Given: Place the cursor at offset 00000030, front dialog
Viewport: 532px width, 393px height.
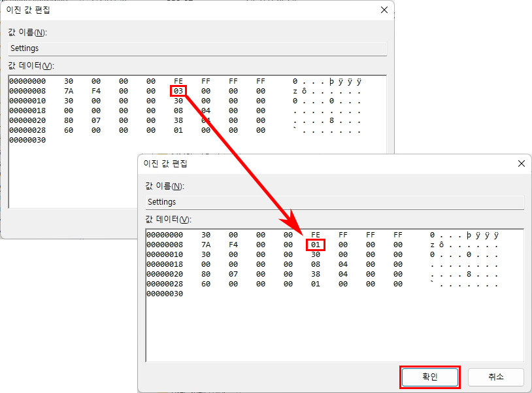Looking at the screenshot, I should [165, 294].
